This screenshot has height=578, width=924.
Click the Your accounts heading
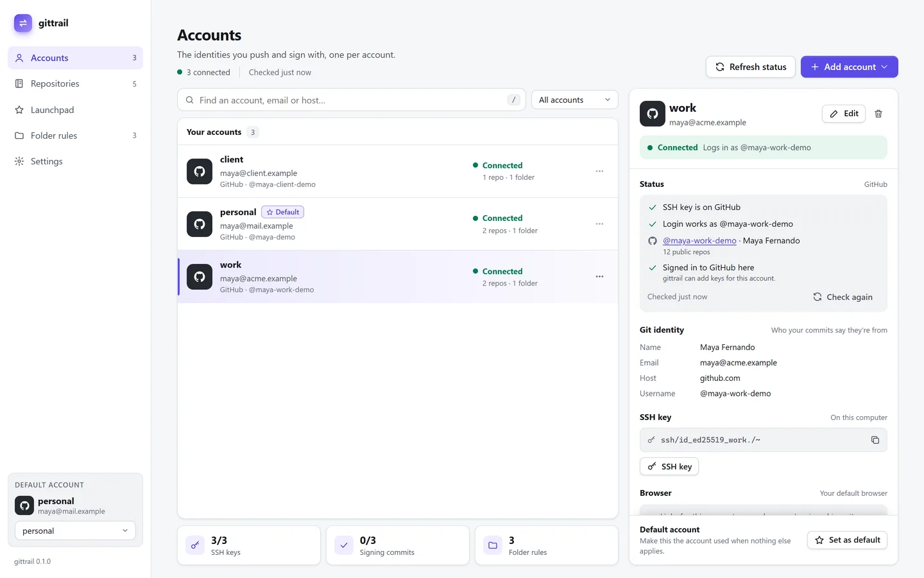(214, 132)
